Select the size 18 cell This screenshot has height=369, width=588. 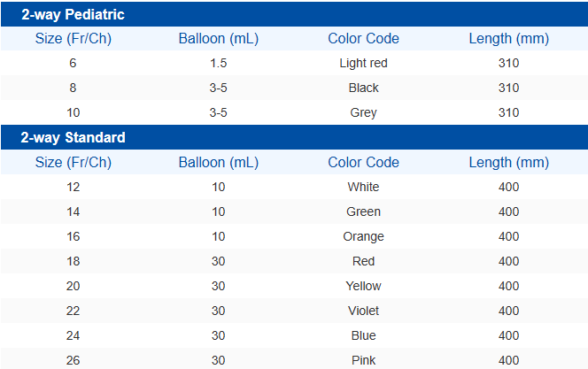(x=73, y=261)
